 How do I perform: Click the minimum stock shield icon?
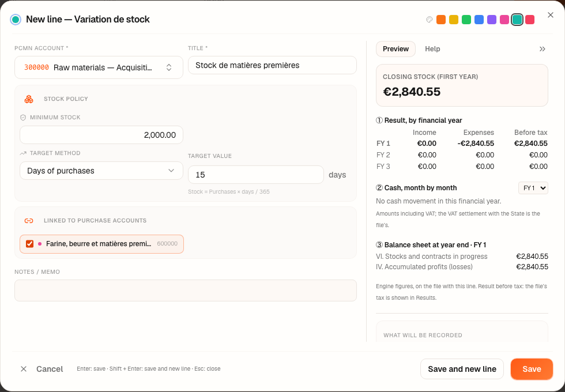[23, 118]
